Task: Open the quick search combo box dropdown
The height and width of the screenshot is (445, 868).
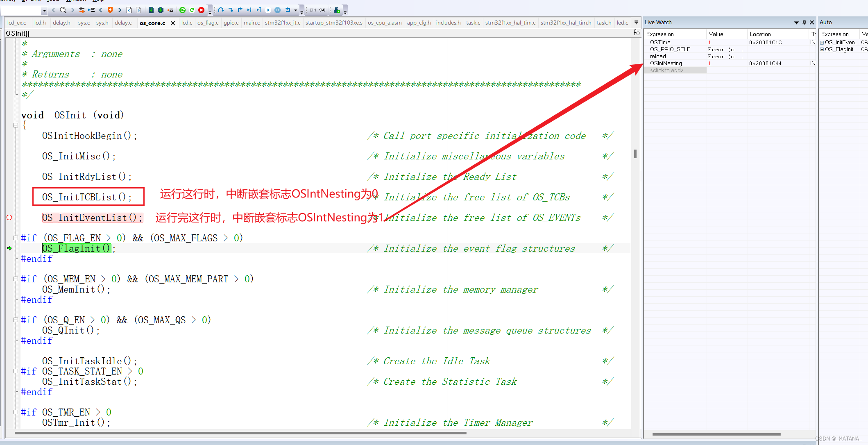Action: 44,10
